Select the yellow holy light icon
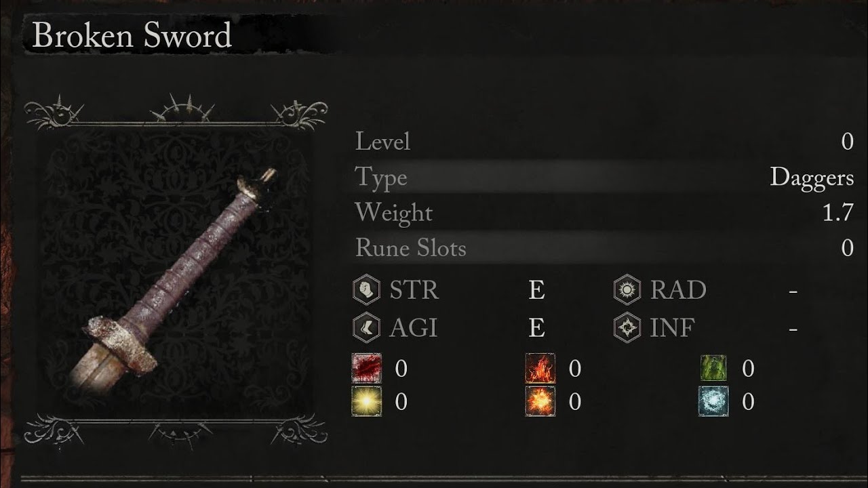This screenshot has height=488, width=868. click(x=367, y=401)
